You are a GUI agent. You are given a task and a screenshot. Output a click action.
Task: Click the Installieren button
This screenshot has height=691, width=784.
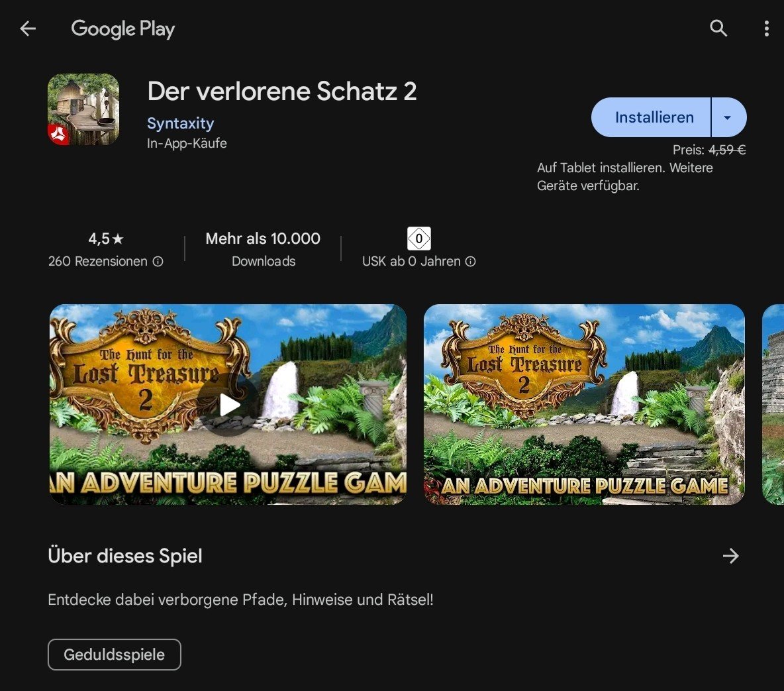653,118
